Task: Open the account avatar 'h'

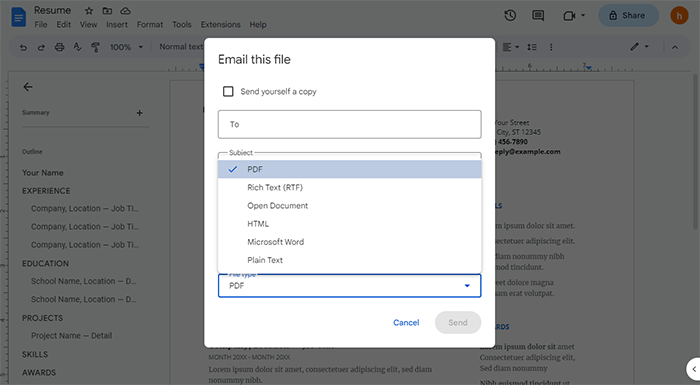Action: [679, 16]
